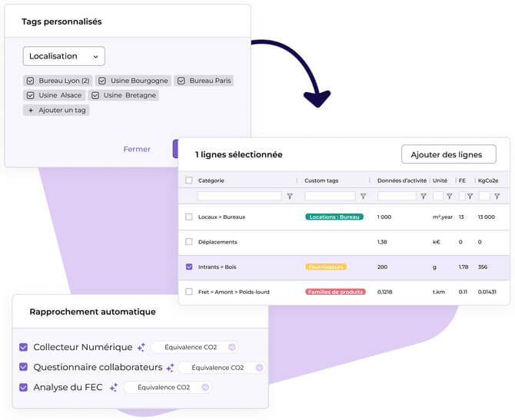
Task: Click the filter icon under KgCo2e column
Action: click(x=496, y=197)
